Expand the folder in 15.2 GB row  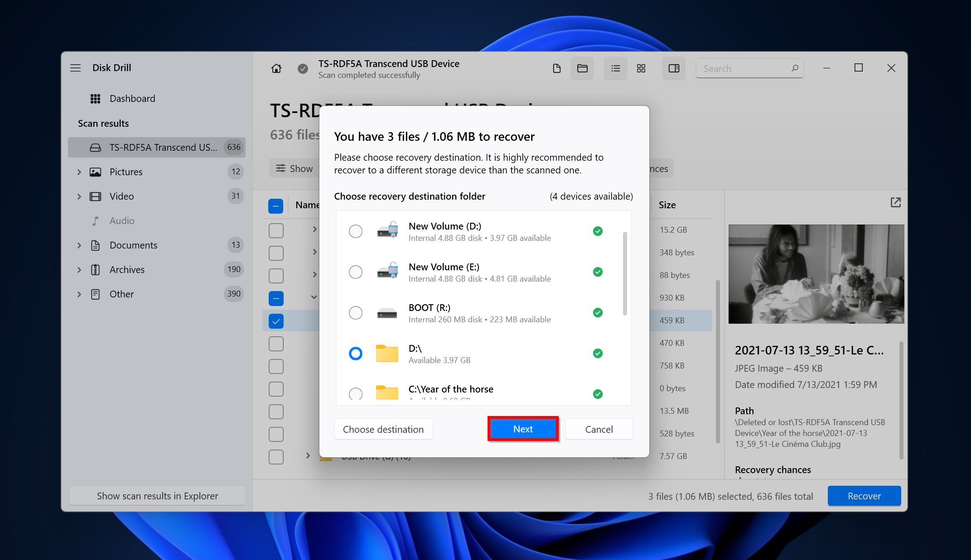[x=314, y=230]
